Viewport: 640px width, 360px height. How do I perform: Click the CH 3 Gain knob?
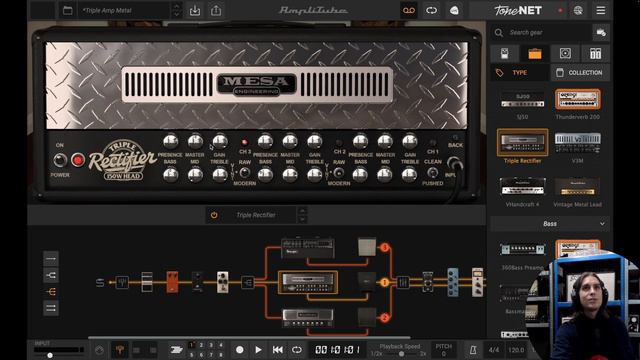[220, 142]
